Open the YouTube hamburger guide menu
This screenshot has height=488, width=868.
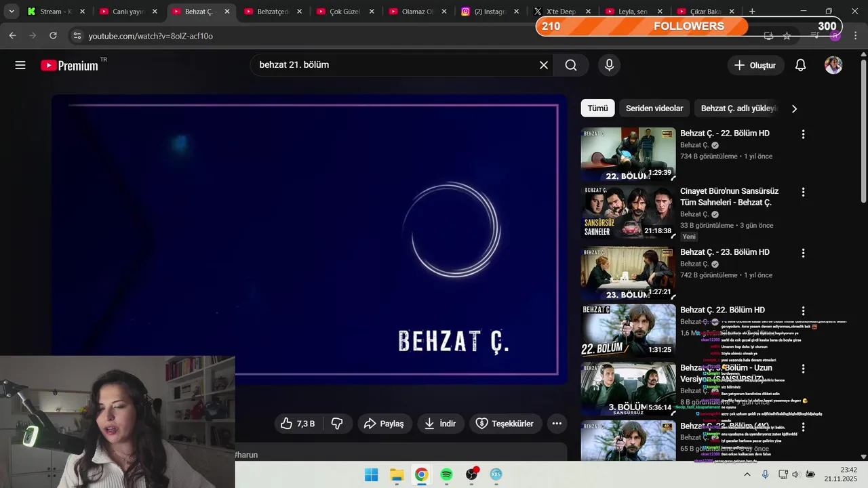[x=20, y=65]
